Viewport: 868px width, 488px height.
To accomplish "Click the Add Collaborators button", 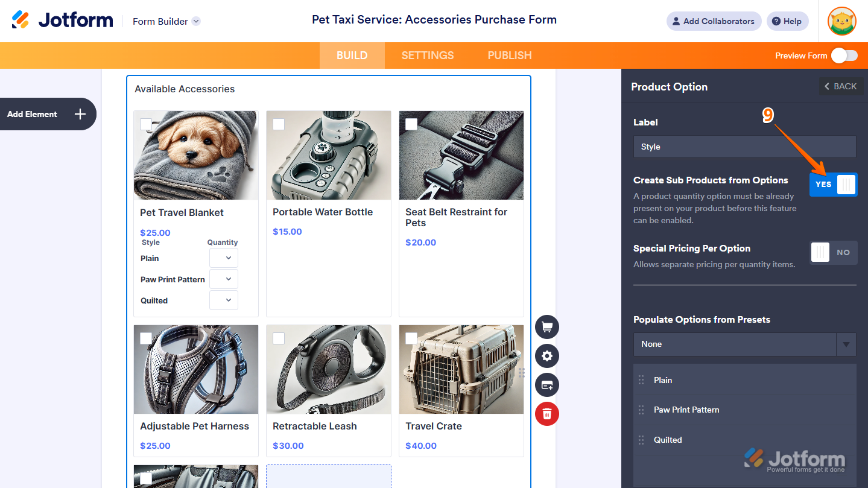I will tap(714, 21).
